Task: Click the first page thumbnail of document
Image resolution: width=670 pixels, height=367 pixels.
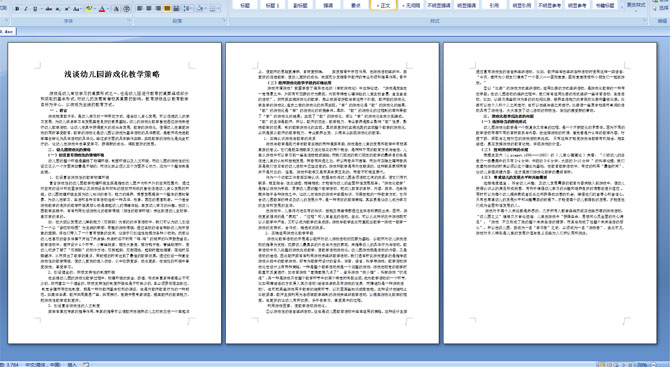Action: (115, 193)
